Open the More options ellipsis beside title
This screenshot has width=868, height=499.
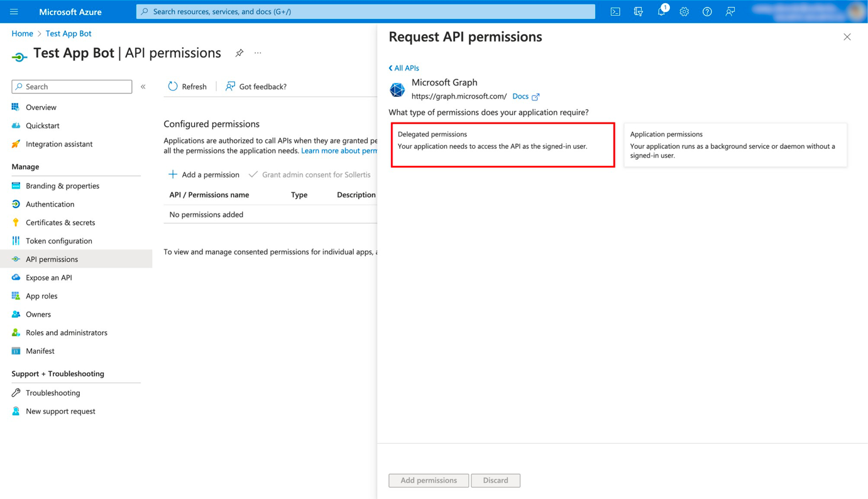pos(258,53)
